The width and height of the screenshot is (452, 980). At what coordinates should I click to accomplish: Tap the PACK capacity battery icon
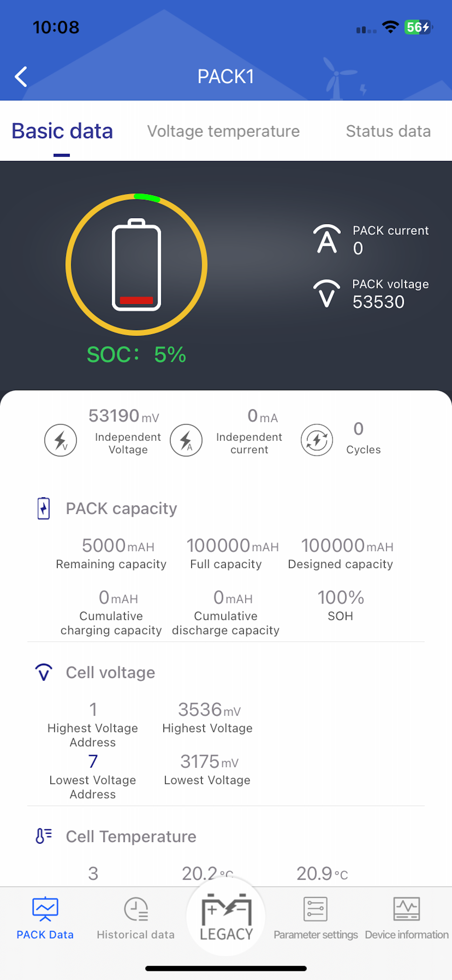44,508
